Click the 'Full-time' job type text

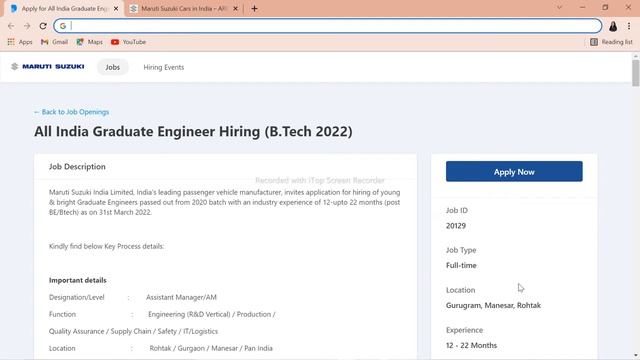pyautogui.click(x=461, y=265)
